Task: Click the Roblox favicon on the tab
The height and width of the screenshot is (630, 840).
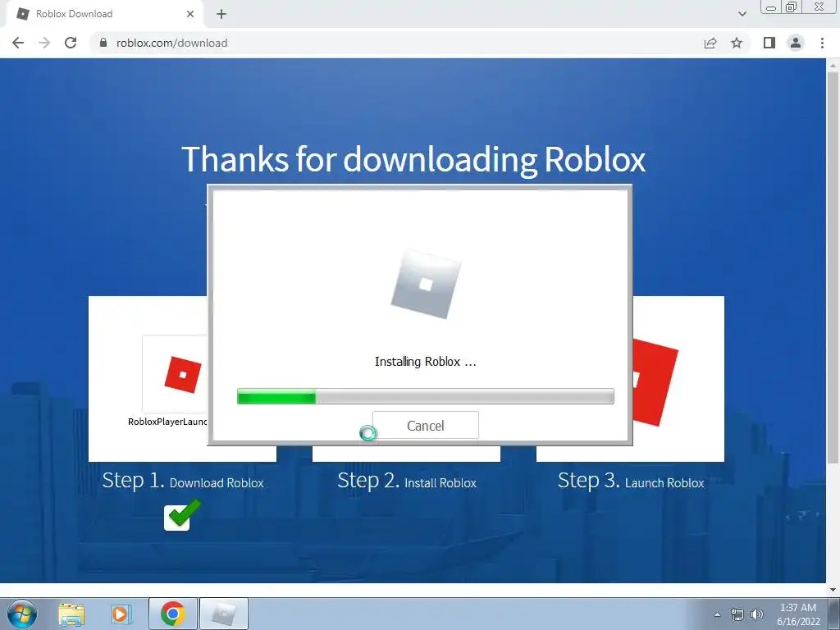Action: (x=22, y=14)
